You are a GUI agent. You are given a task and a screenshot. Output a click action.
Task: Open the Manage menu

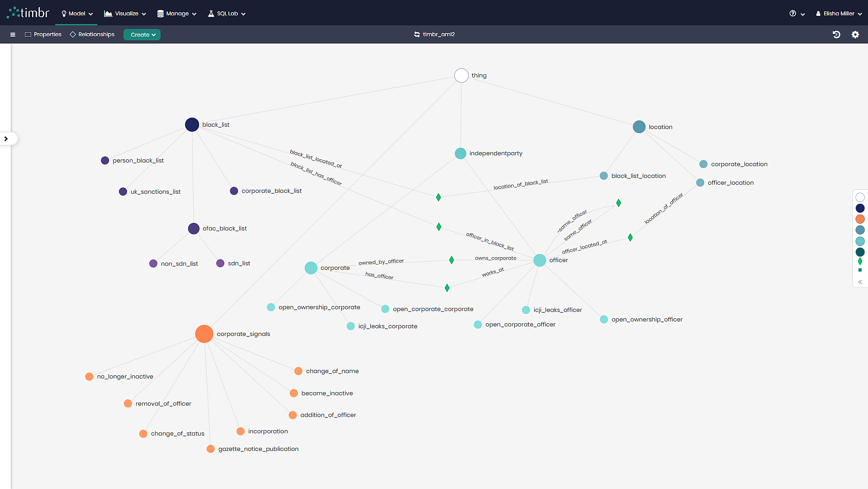point(177,14)
